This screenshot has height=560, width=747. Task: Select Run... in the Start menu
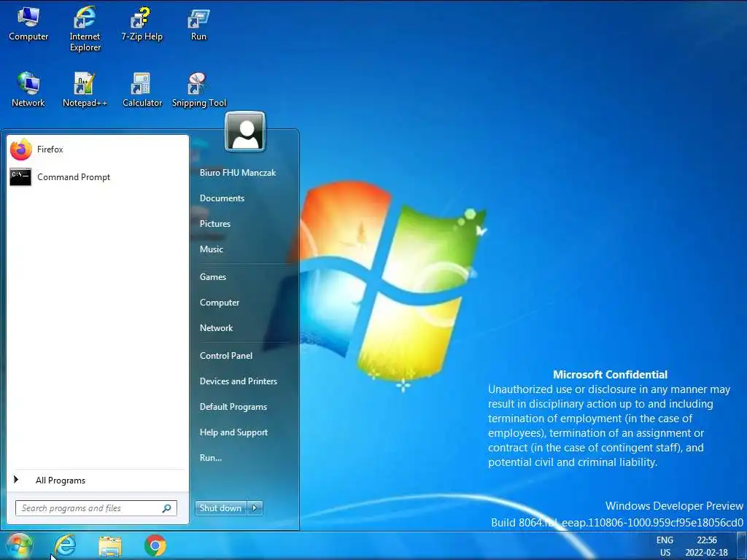coord(211,458)
